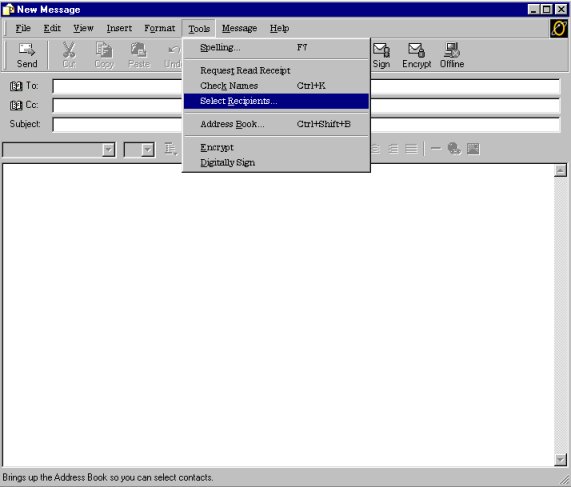This screenshot has height=487, width=571.
Task: Click the Paste toolbar icon
Action: tap(139, 50)
